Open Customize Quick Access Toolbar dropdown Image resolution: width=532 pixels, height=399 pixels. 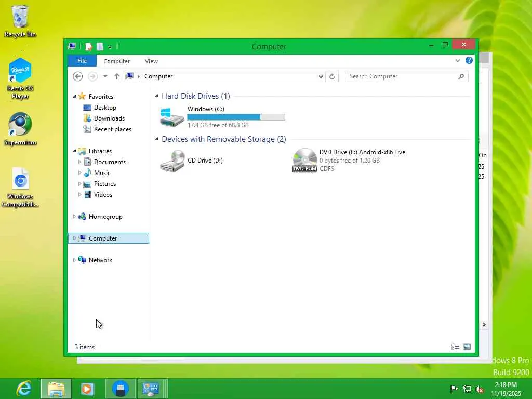point(110,47)
